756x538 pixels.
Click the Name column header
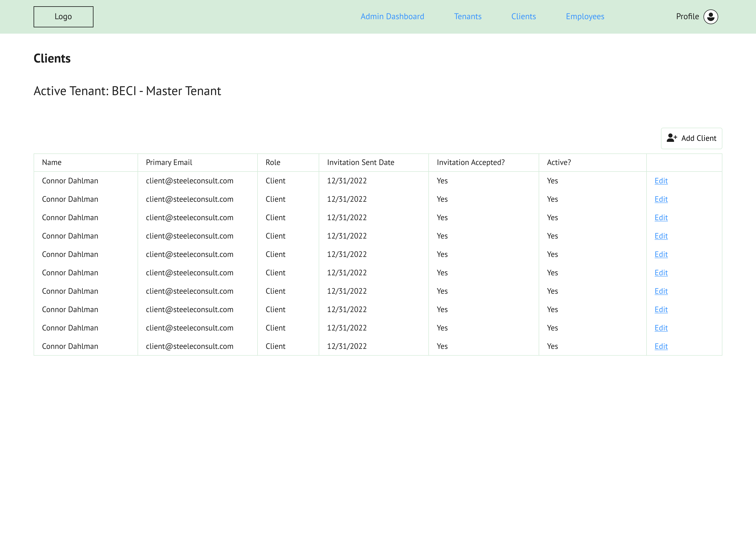pos(52,163)
